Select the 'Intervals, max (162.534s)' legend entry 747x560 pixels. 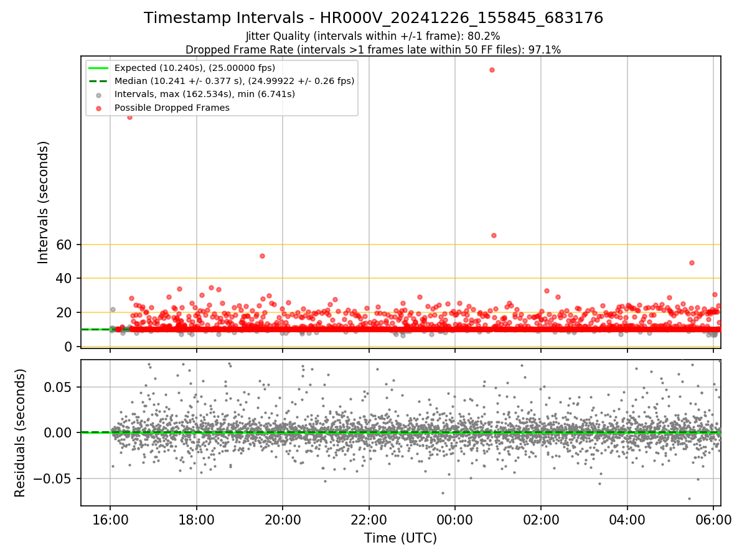point(205,95)
